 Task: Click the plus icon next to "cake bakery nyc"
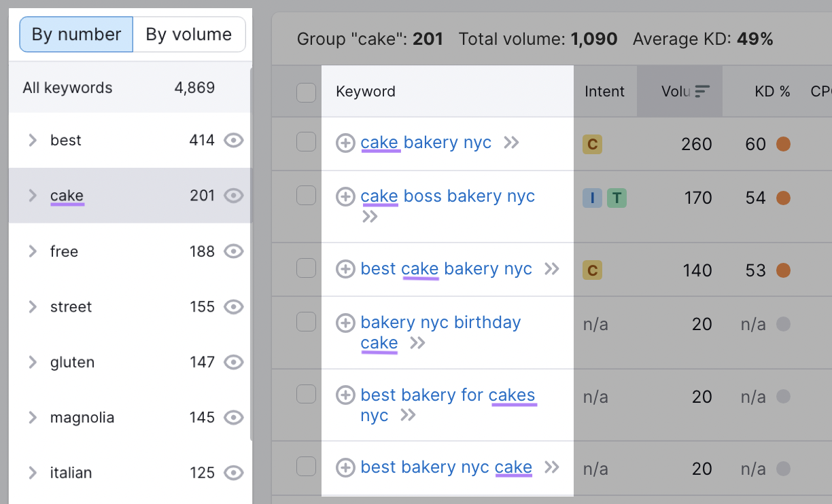345,143
